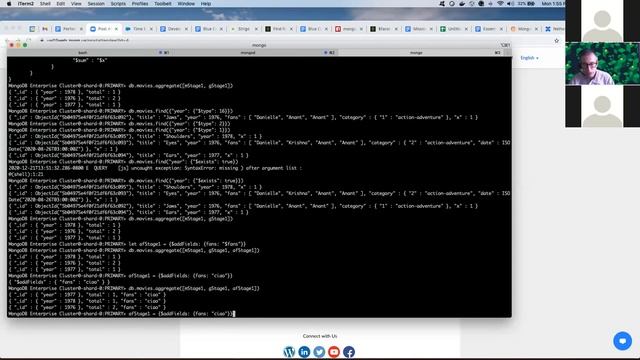Open the LinkedIn social icon
Viewport: 640px width, 360px height.
click(304, 352)
